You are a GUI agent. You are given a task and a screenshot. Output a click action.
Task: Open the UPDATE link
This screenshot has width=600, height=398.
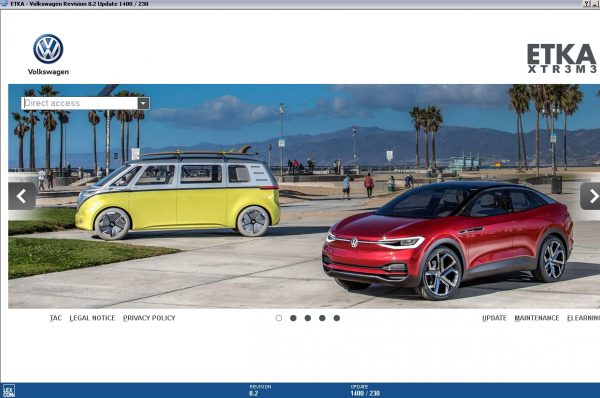coord(494,318)
